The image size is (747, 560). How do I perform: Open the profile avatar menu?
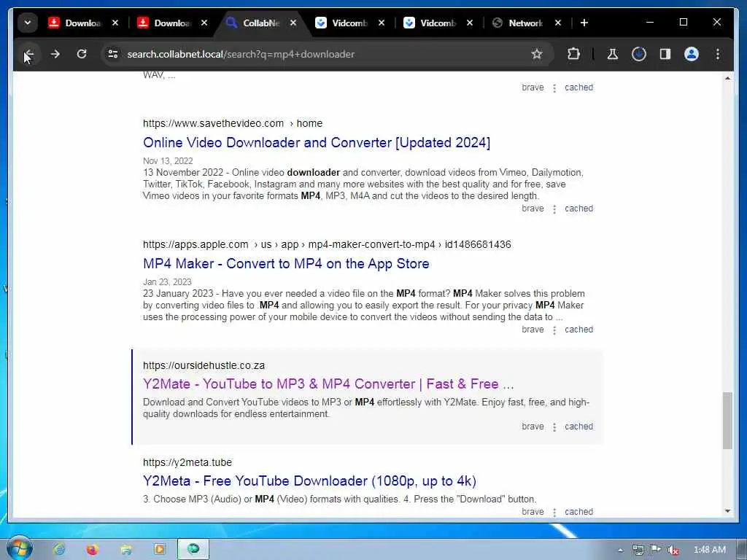tap(692, 54)
